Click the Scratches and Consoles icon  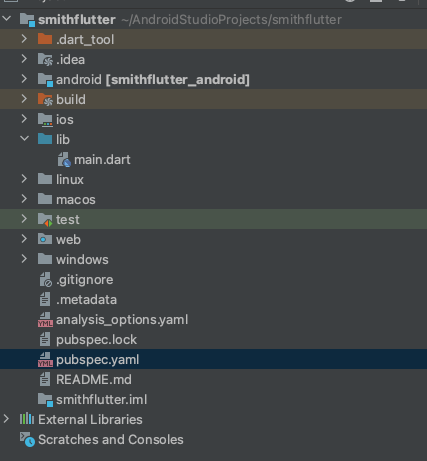[27, 439]
